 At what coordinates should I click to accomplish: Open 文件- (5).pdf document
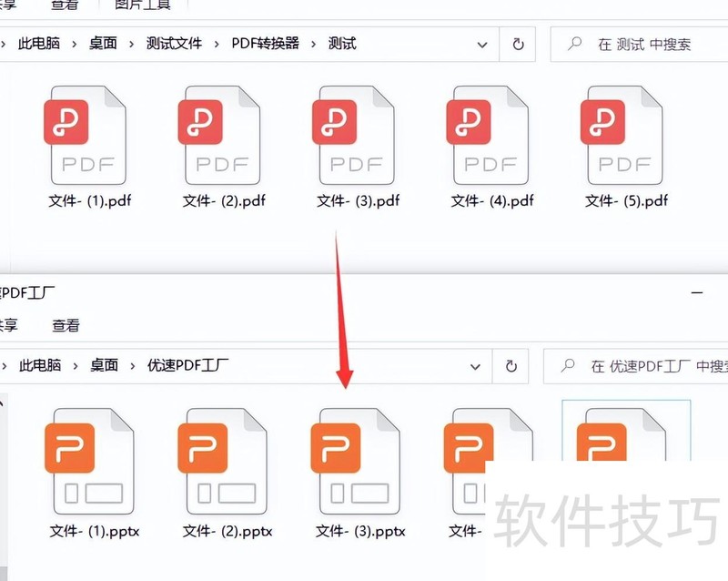[623, 137]
